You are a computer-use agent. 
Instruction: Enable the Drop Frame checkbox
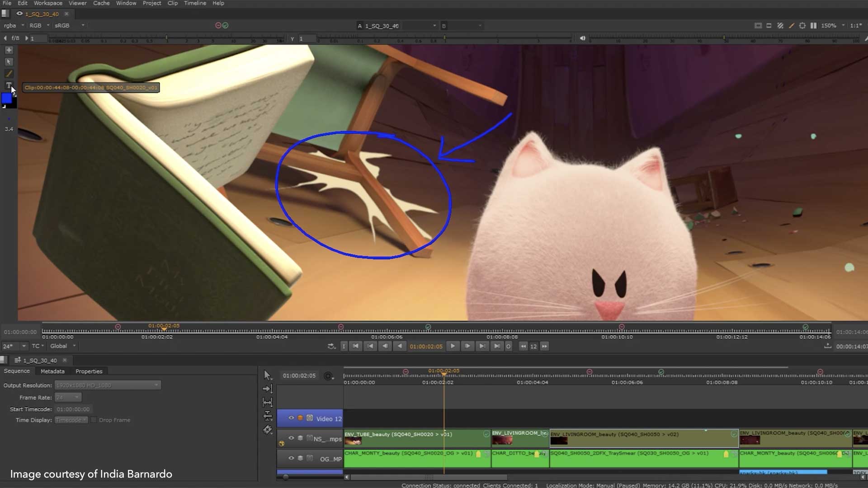tap(94, 420)
